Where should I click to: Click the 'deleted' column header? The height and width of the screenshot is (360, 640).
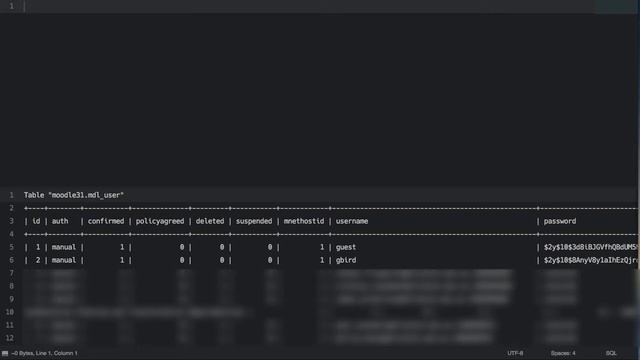point(210,221)
